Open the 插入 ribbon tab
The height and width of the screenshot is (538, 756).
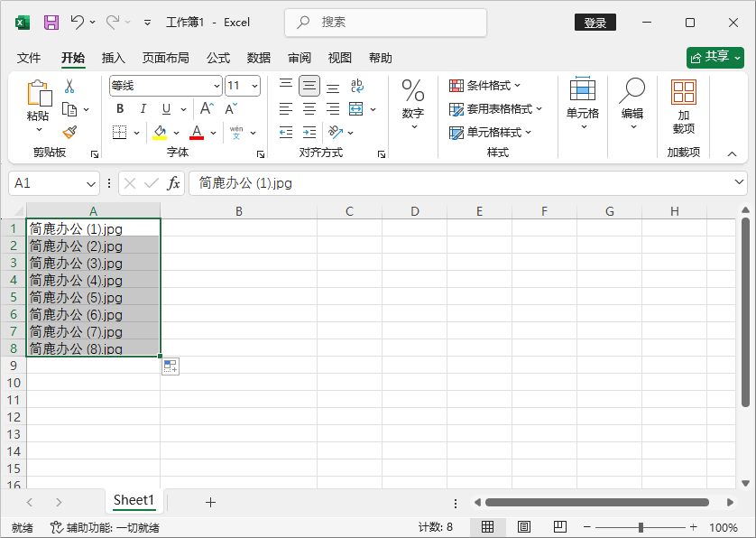(x=114, y=58)
